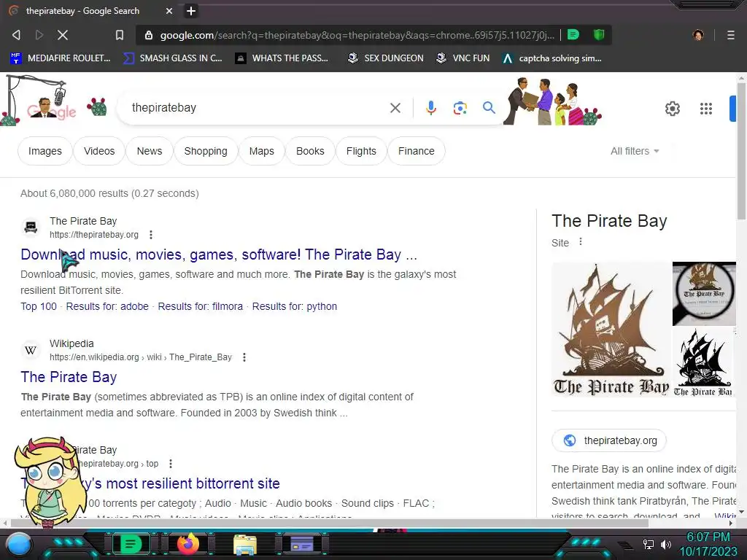Viewport: 747px width, 560px height.
Task: Click the thepiratebay.org website button
Action: (609, 440)
